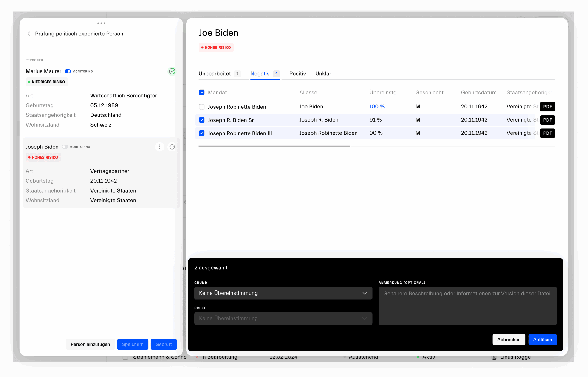Screen dimensions: 588x377
Task: Open PDF for Joseph R. Biden Sr.
Action: [x=547, y=120]
